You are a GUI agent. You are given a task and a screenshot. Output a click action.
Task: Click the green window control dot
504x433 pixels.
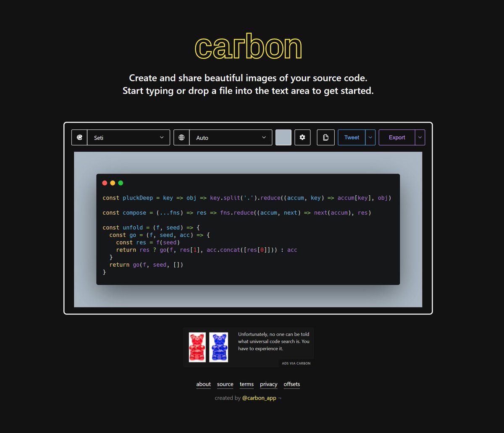[x=121, y=183]
